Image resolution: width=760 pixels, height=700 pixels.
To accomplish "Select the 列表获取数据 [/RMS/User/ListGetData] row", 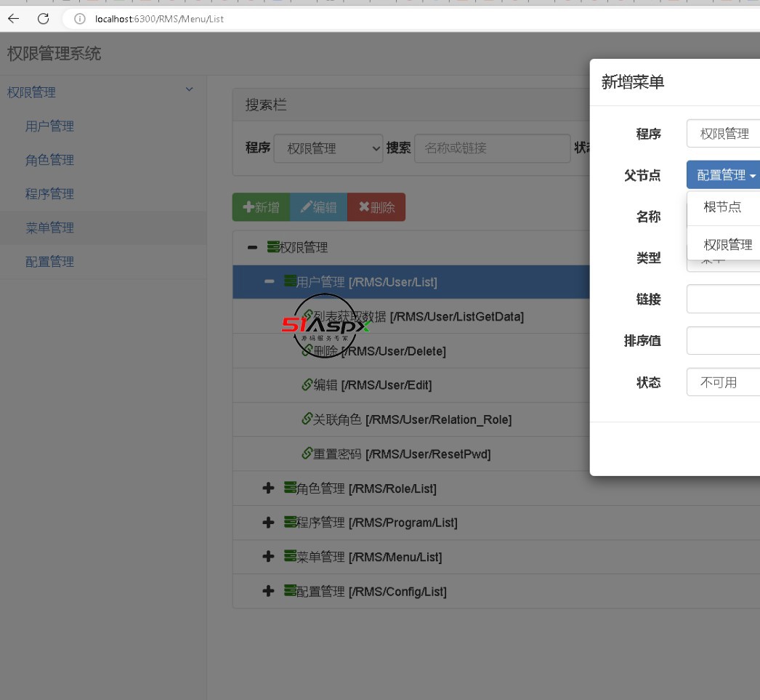I will [x=411, y=316].
